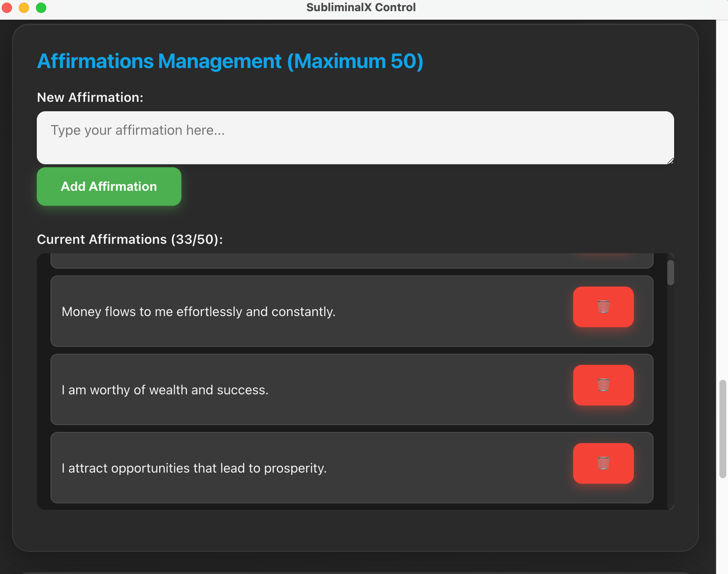Click the SubliminalX Control title bar text
Viewport: 728px width, 574px height.
coord(361,8)
